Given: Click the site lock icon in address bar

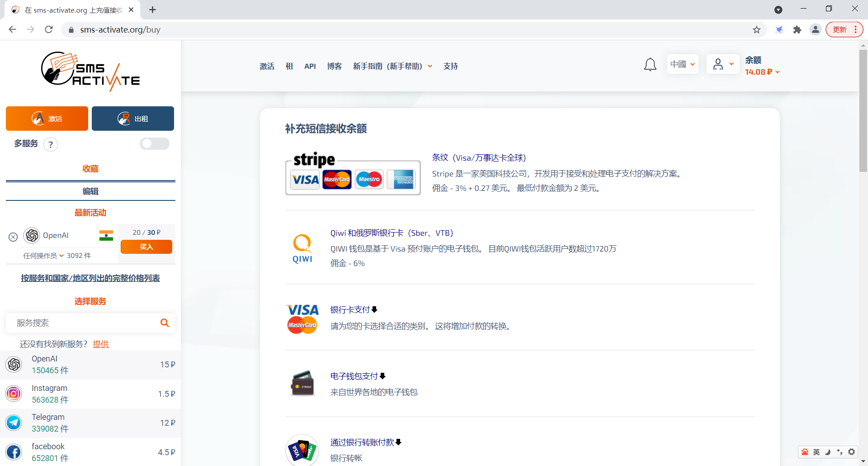Looking at the screenshot, I should [71, 30].
